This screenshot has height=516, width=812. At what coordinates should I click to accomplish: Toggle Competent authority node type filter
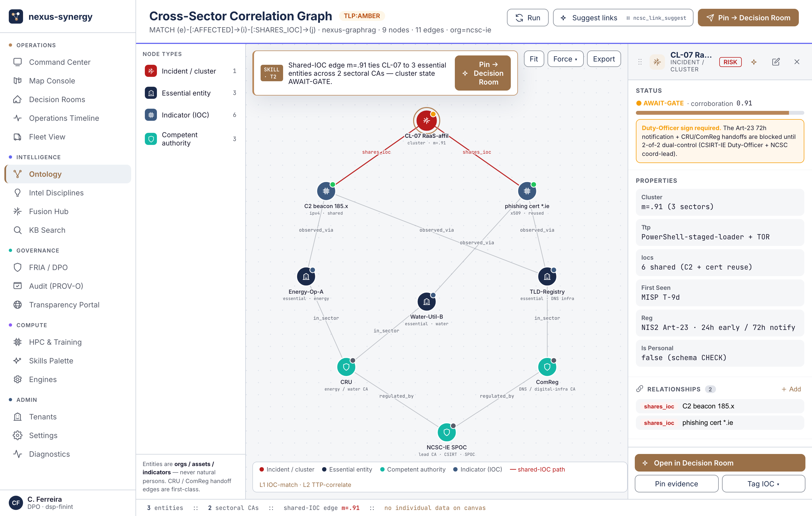pos(191,139)
